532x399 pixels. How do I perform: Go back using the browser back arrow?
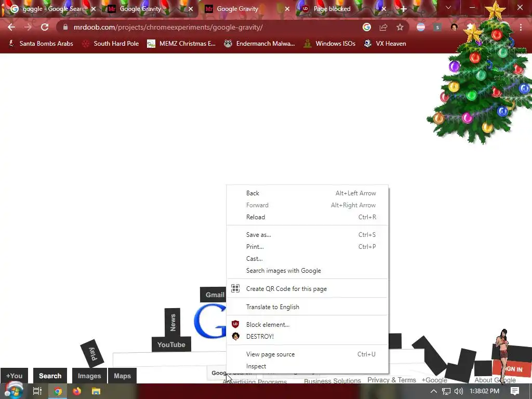(x=11, y=27)
